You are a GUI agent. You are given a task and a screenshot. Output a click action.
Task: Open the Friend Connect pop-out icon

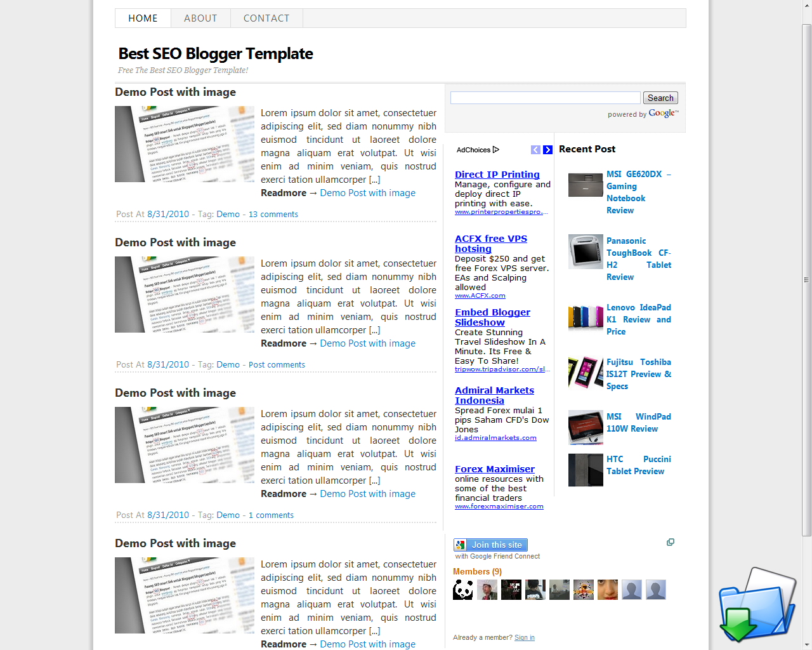671,542
